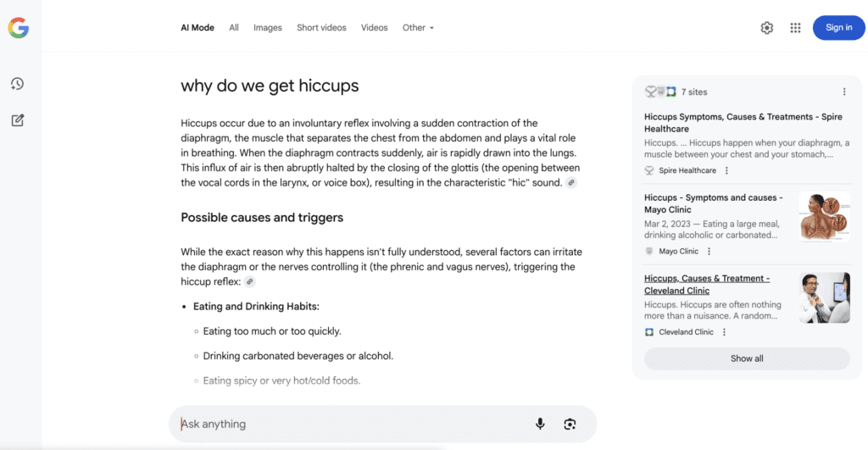
Task: Open more options next to Spire Healthcare
Action: (726, 170)
